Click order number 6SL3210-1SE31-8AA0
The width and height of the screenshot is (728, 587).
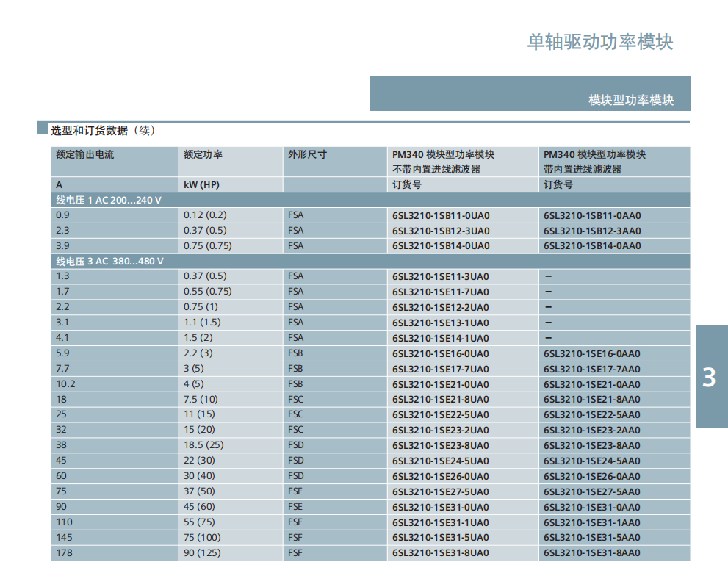(x=592, y=553)
